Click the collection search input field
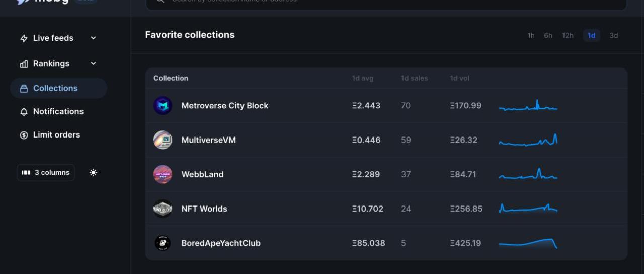The width and height of the screenshot is (644, 274). 386,2
